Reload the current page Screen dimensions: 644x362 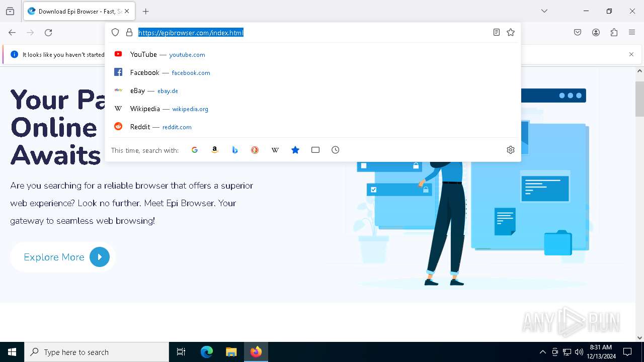[x=48, y=33]
